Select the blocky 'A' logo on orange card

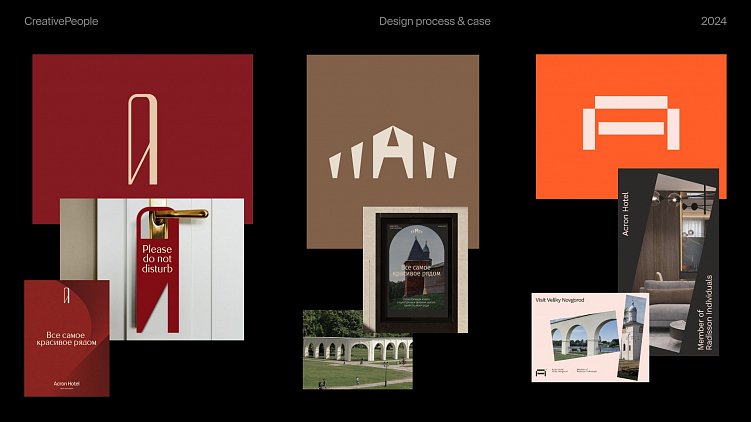(x=631, y=123)
